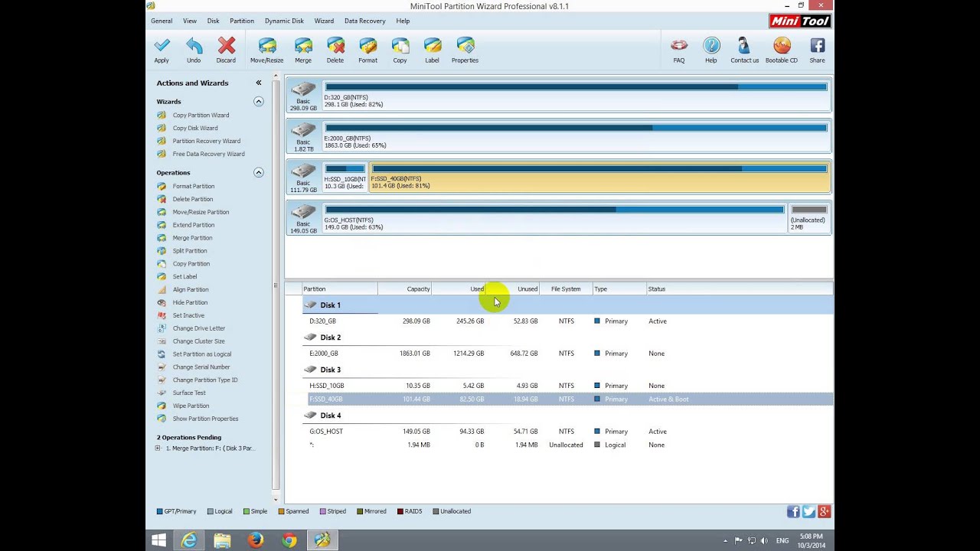980x551 pixels.
Task: Expand the pending Merge Partition operation
Action: (x=158, y=448)
